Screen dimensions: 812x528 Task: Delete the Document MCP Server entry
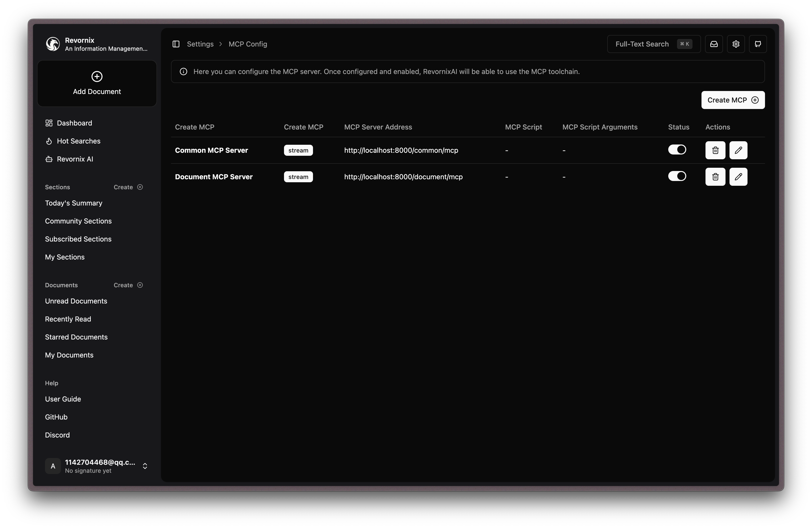715,177
